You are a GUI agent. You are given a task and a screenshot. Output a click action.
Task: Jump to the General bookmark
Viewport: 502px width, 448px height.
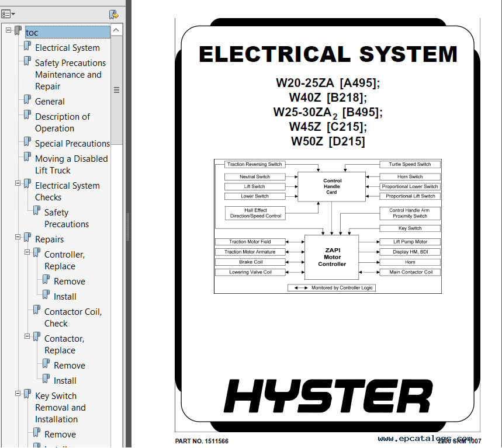tap(50, 102)
